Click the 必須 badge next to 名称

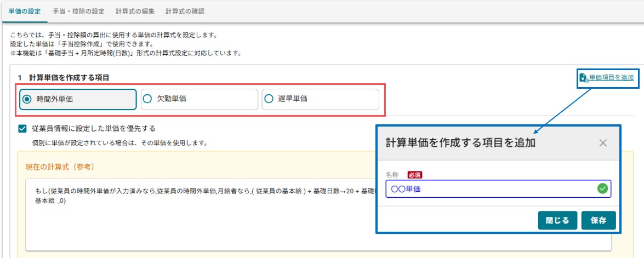coord(414,175)
